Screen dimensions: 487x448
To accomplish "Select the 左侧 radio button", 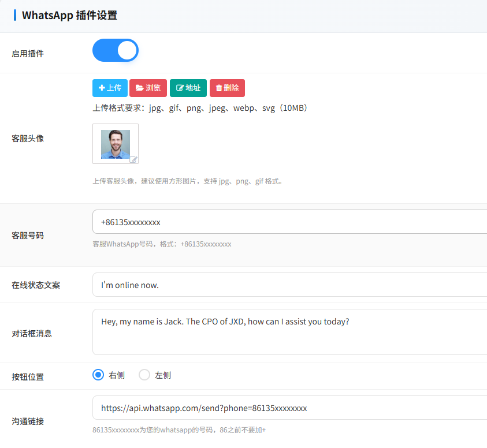I will click(144, 375).
